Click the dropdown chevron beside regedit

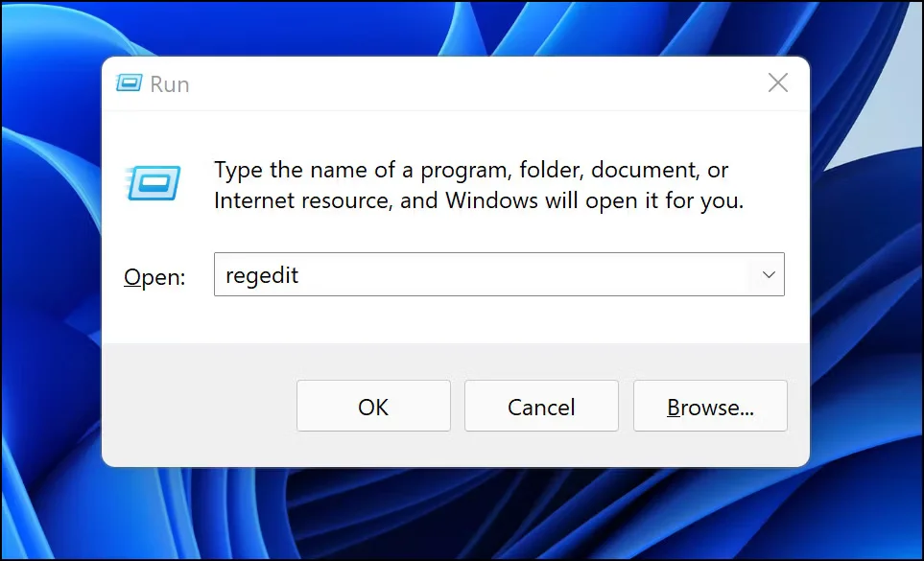point(767,274)
